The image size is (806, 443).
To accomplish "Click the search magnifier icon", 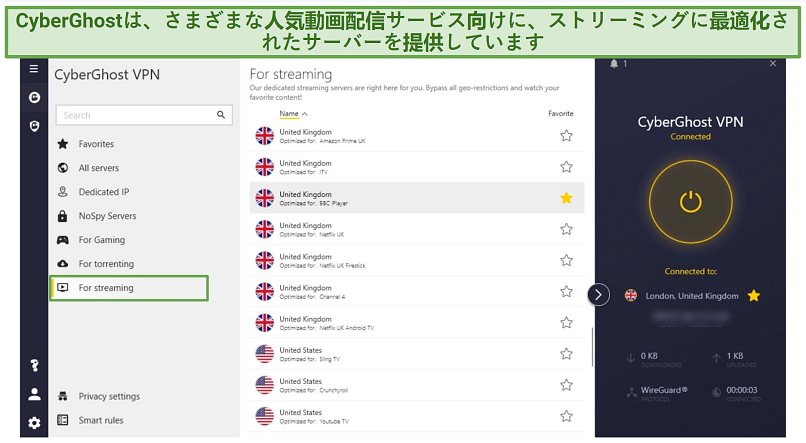I will coord(221,115).
